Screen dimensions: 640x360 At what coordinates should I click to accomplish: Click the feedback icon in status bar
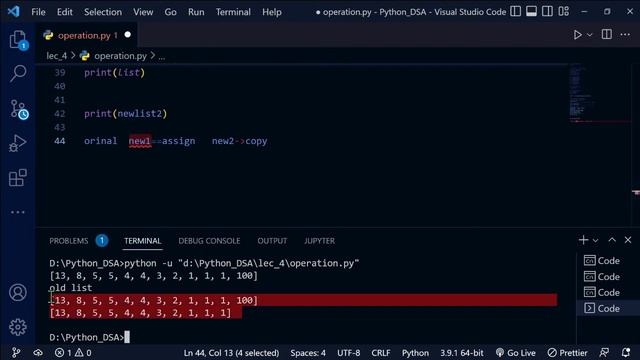pos(604,353)
